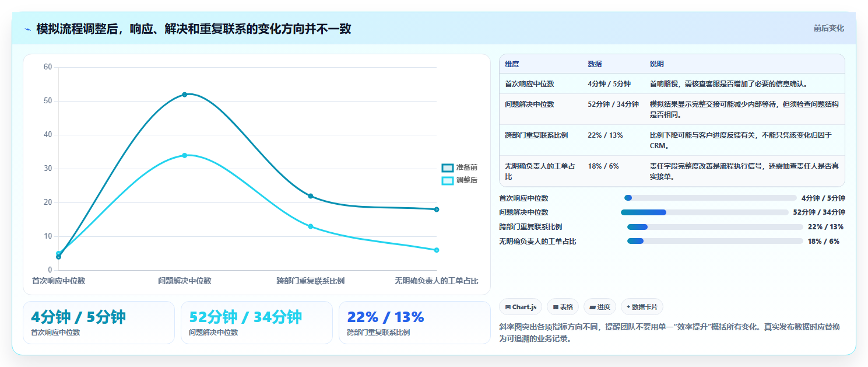Click the 18% / 6% value beside progress bar

click(824, 241)
